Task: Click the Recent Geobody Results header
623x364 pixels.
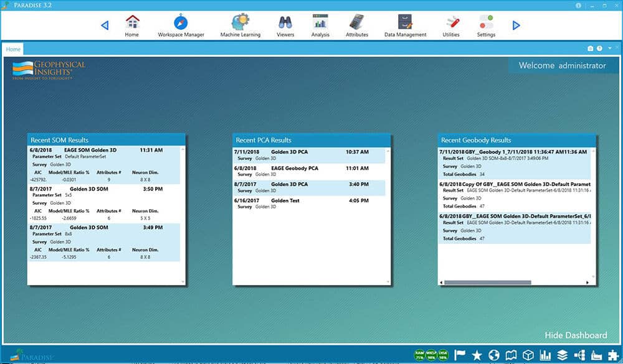Action: 516,140
